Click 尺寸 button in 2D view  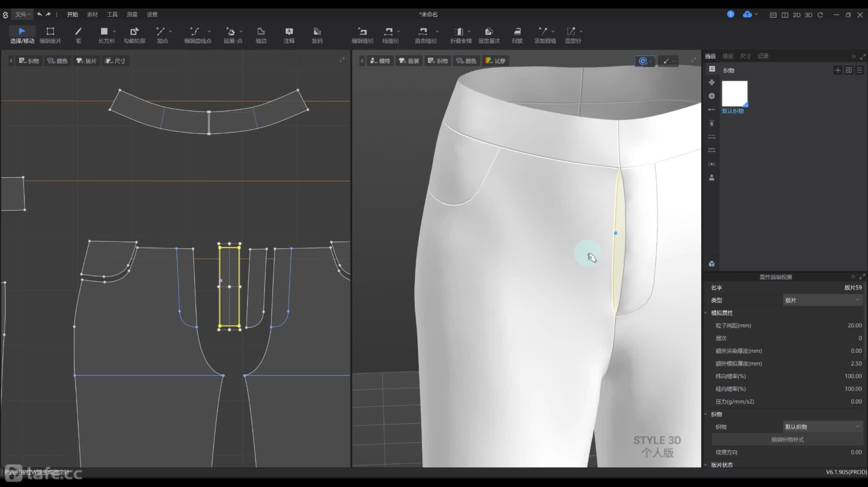point(115,61)
